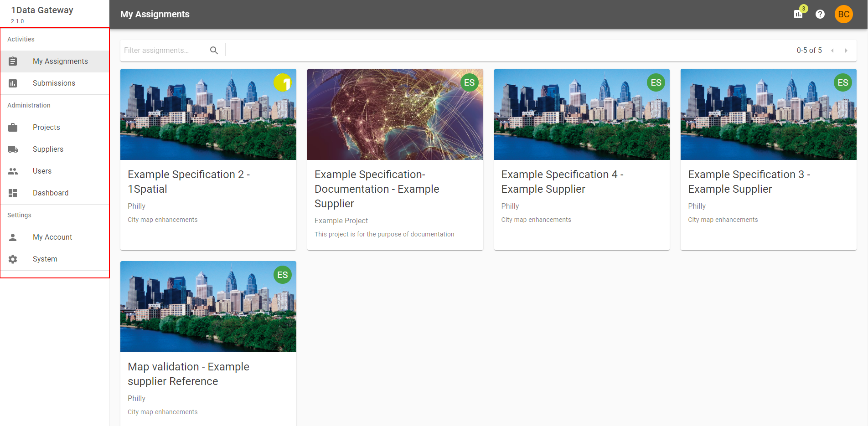The width and height of the screenshot is (868, 426).
Task: Click the search magnifier icon
Action: click(x=214, y=50)
